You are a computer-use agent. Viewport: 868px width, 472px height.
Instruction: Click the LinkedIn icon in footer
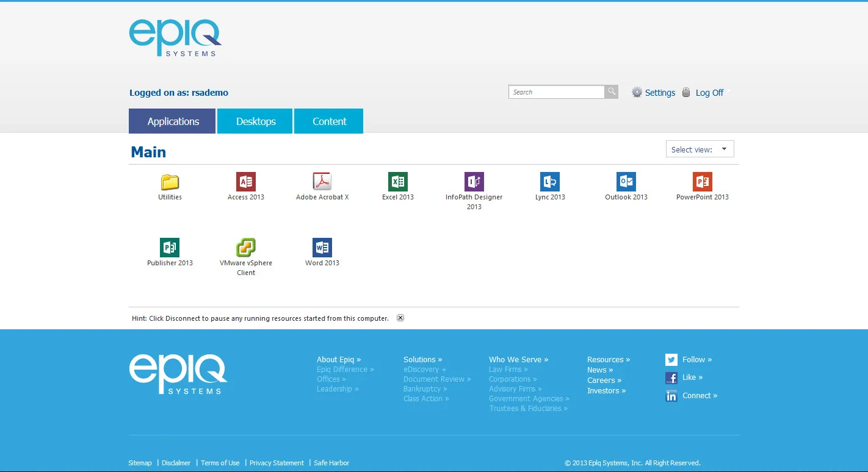tap(671, 396)
